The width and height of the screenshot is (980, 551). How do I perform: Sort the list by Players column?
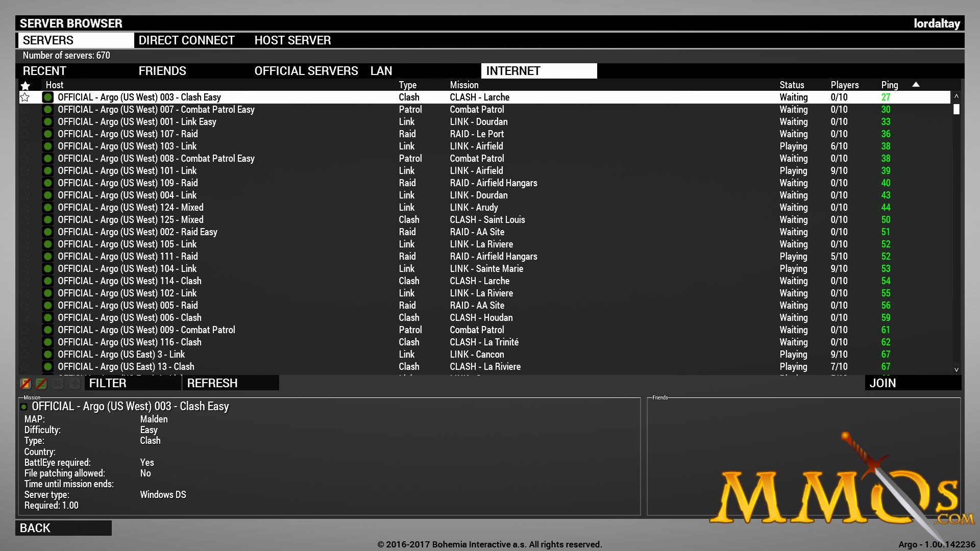click(x=845, y=85)
